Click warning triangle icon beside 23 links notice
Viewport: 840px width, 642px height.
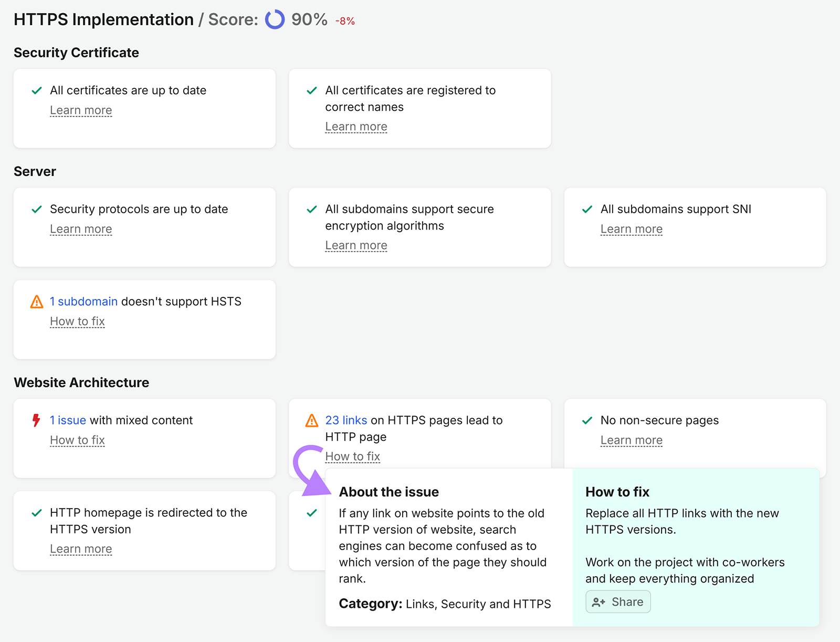click(x=312, y=420)
